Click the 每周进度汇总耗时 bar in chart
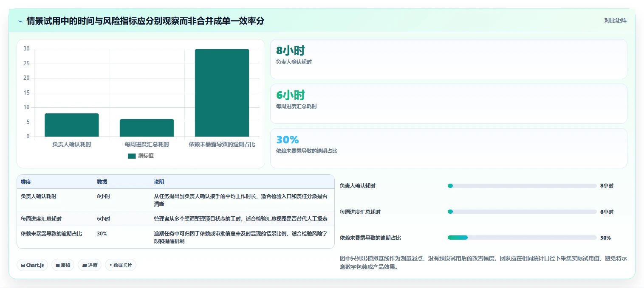This screenshot has width=644, height=288. click(147, 128)
